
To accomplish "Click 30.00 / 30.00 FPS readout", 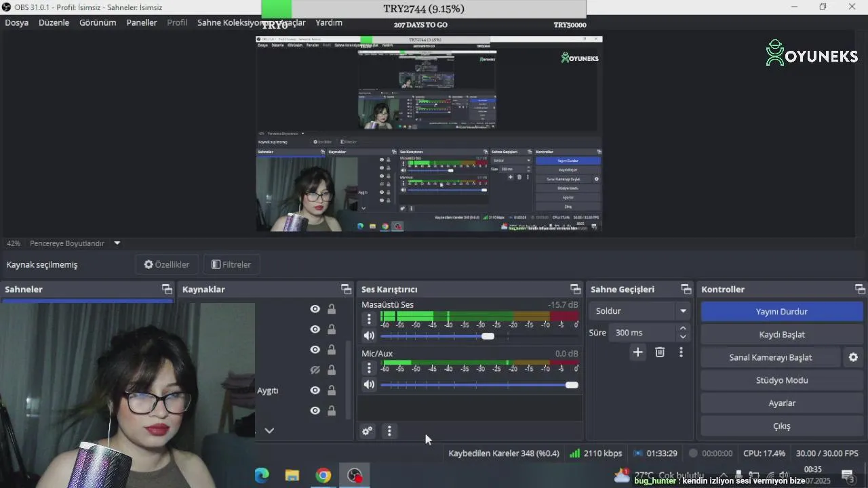I will 827,453.
